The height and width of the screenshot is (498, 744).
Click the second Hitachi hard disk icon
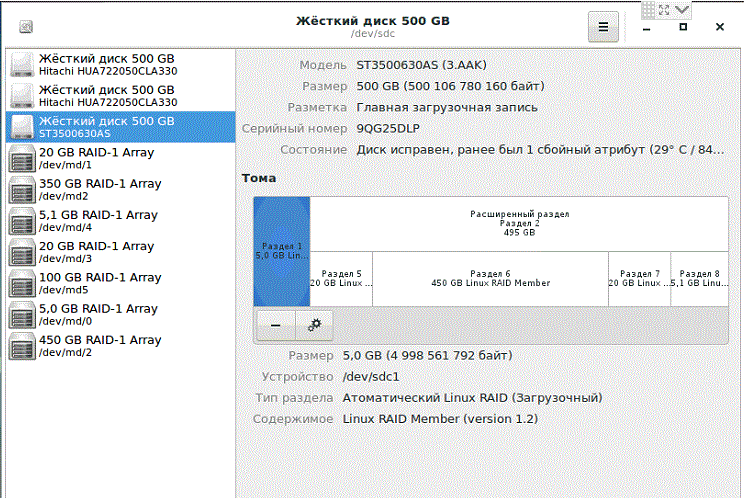click(22, 96)
